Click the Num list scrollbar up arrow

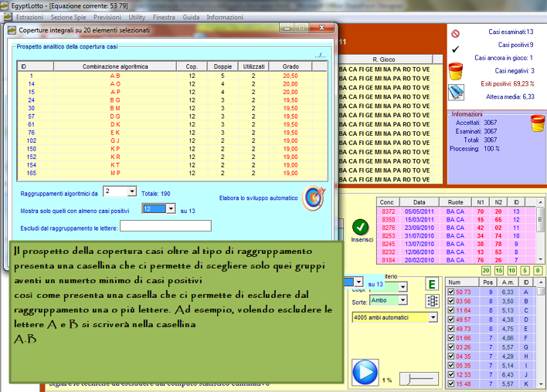coord(540,282)
